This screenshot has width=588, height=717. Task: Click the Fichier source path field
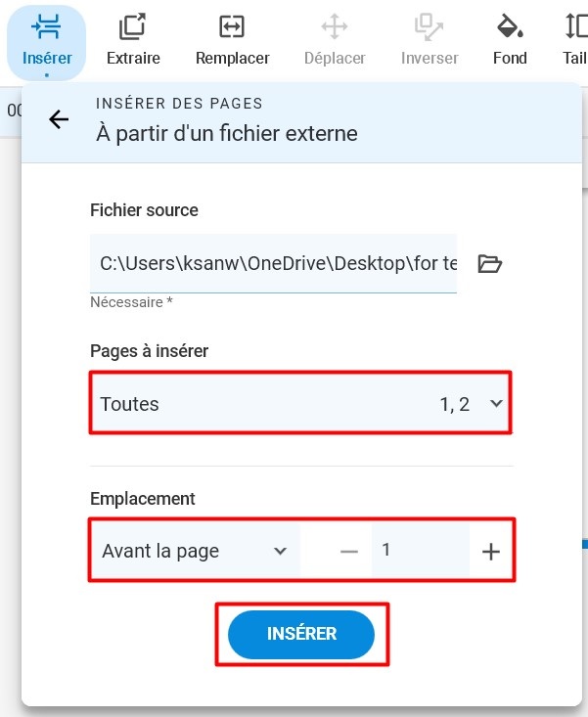coord(273,263)
